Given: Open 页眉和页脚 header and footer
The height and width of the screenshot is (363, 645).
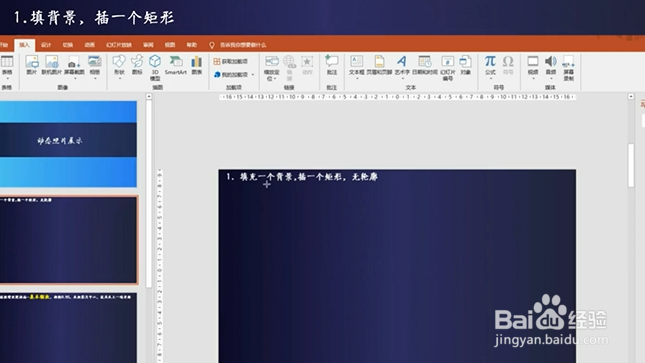Looking at the screenshot, I should point(379,65).
